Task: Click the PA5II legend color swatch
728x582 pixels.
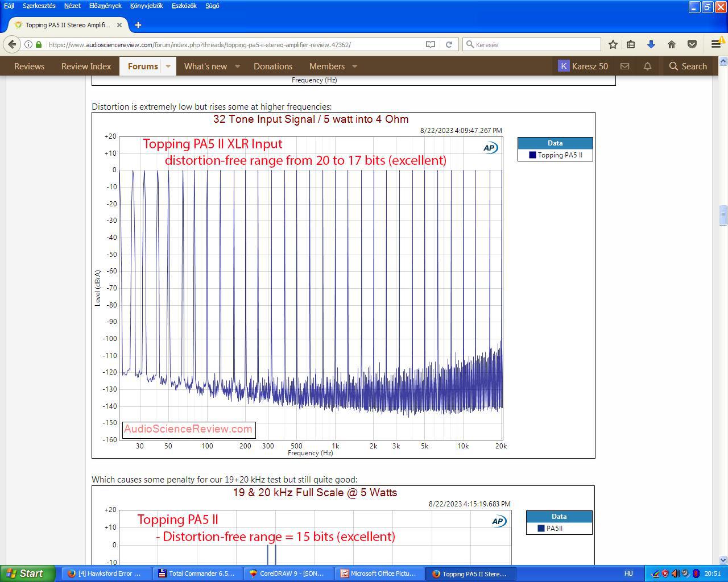Action: (541, 529)
